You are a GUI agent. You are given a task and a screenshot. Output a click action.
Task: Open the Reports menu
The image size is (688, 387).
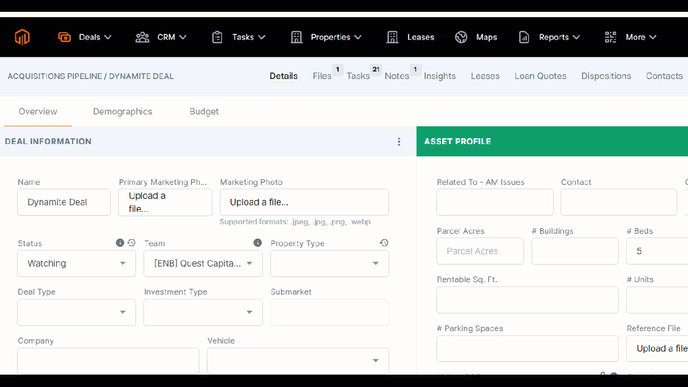pyautogui.click(x=549, y=37)
